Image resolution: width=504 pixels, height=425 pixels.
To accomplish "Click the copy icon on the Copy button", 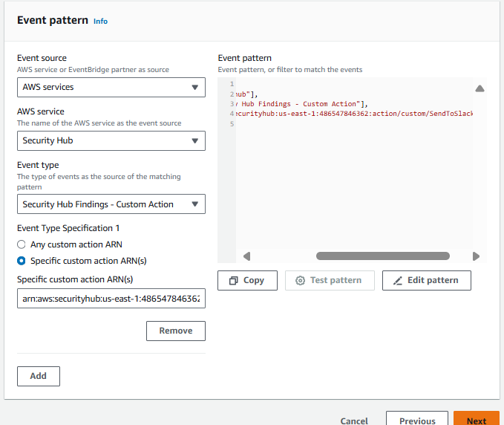I will click(233, 281).
